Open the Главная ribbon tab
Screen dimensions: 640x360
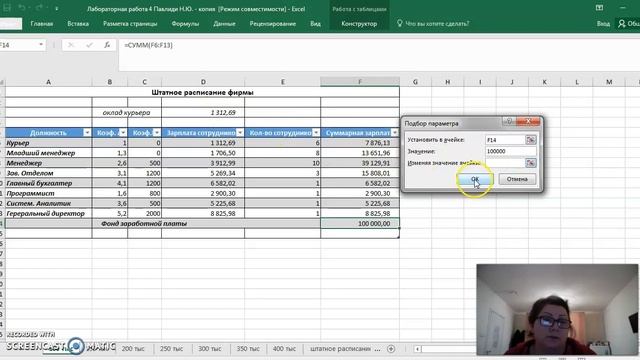[x=42, y=24]
